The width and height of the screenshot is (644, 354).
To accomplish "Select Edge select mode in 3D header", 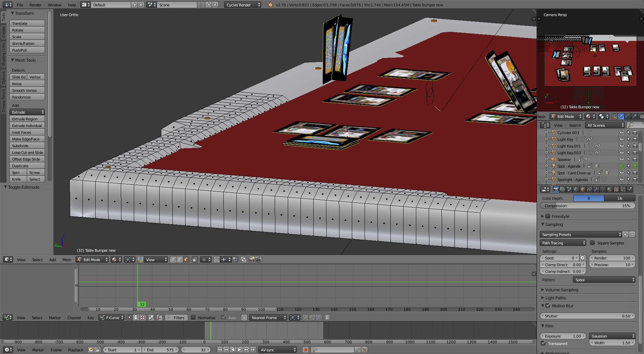I will (x=179, y=259).
